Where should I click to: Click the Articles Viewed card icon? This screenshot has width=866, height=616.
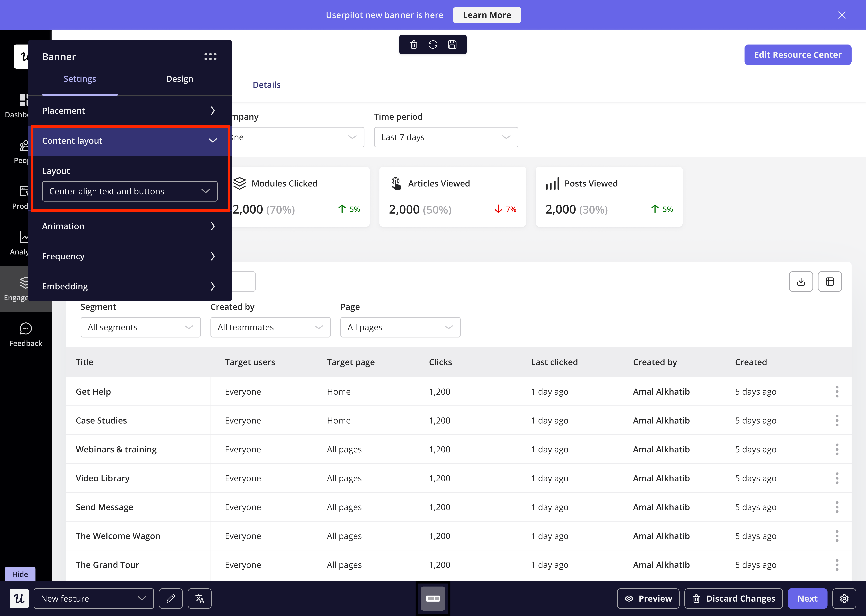pyautogui.click(x=396, y=184)
